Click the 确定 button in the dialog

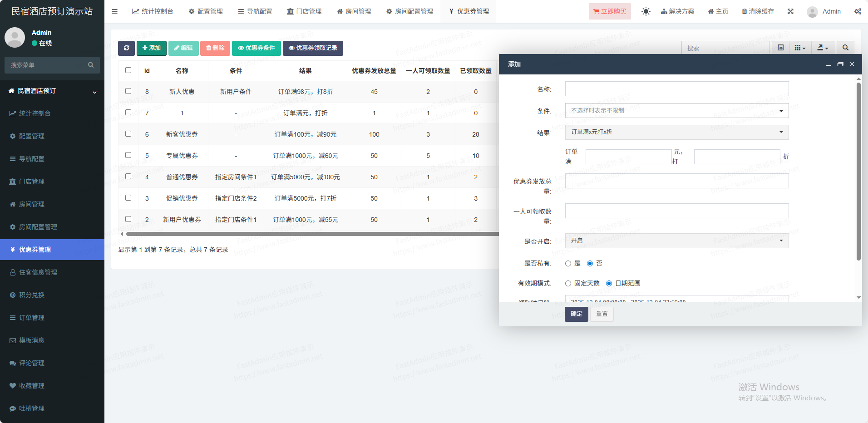coord(576,314)
